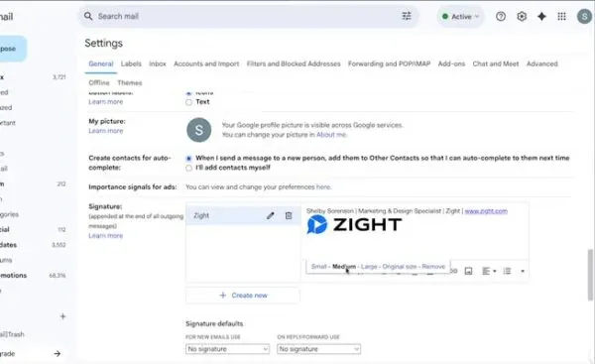Open Trash label in sidebar
This screenshot has height=364, width=595.
click(12, 334)
